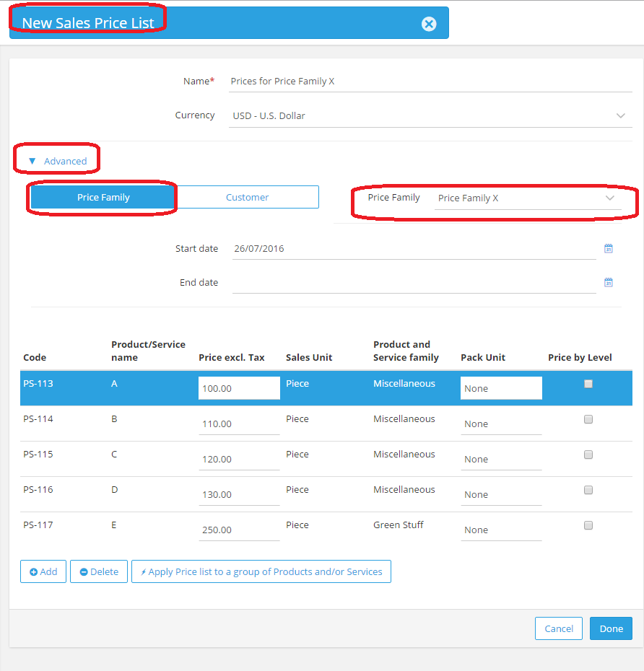Image resolution: width=644 pixels, height=671 pixels.
Task: Cancel the new price list
Action: [x=558, y=628]
